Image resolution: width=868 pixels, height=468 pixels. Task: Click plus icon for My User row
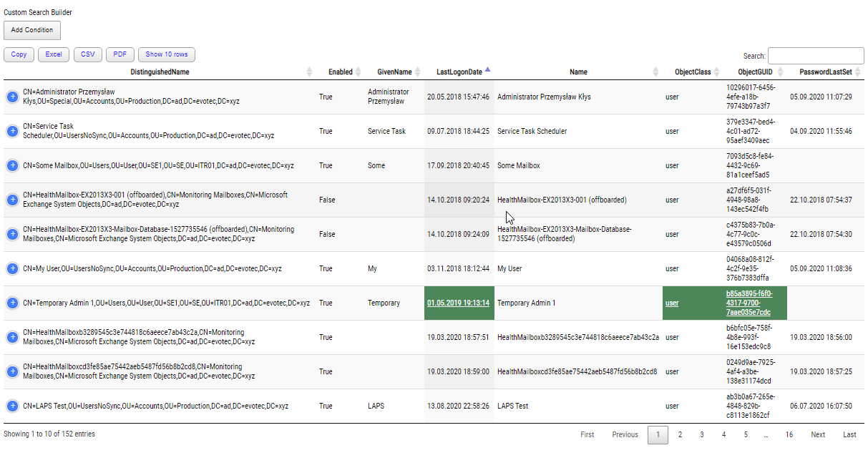(x=12, y=268)
